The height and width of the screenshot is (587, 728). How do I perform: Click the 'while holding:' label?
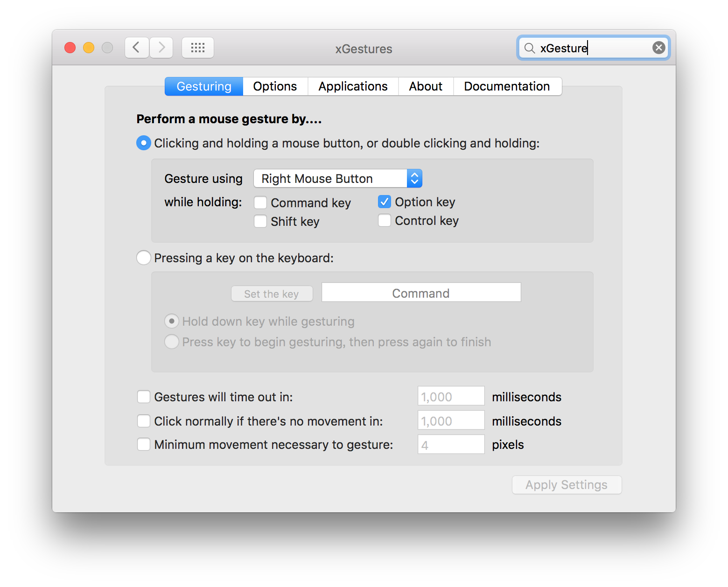(203, 202)
